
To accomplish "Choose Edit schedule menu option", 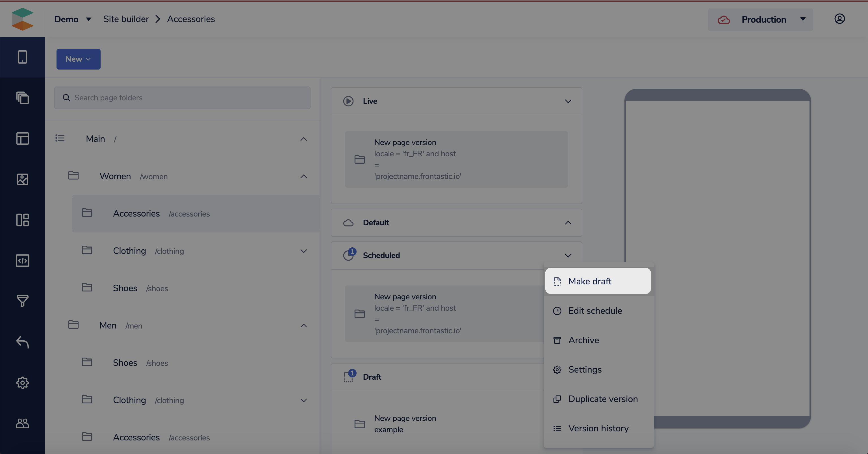I will [595, 311].
